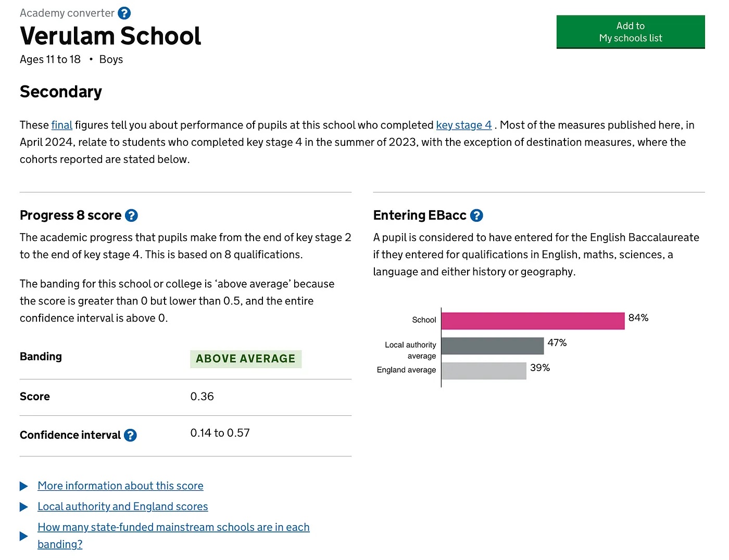Click help icon beside Academy converter
The width and height of the screenshot is (729, 560).
124,13
